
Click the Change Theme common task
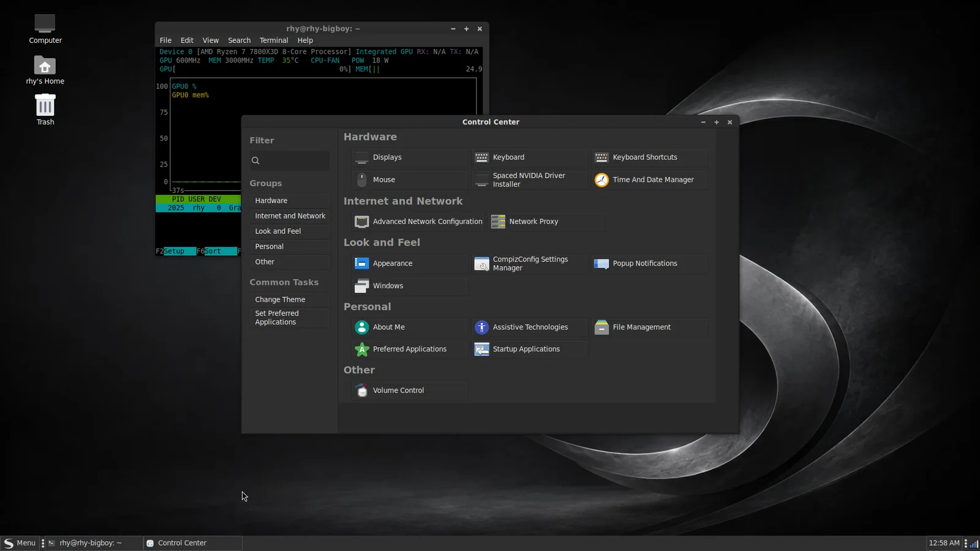(289, 300)
